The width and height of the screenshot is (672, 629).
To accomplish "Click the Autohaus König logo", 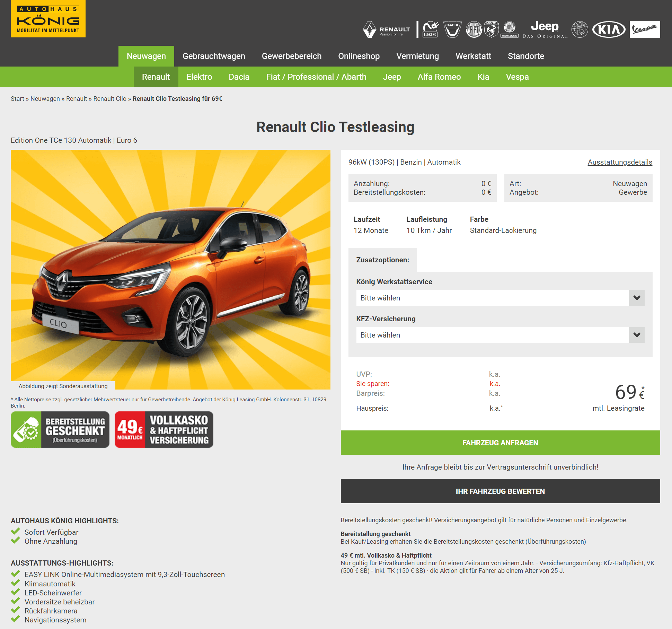I will click(x=48, y=19).
